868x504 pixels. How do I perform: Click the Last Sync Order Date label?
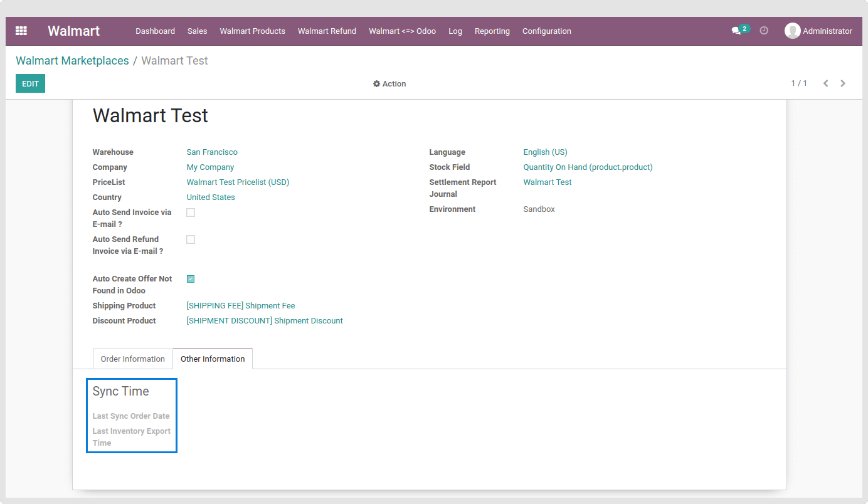click(x=131, y=416)
